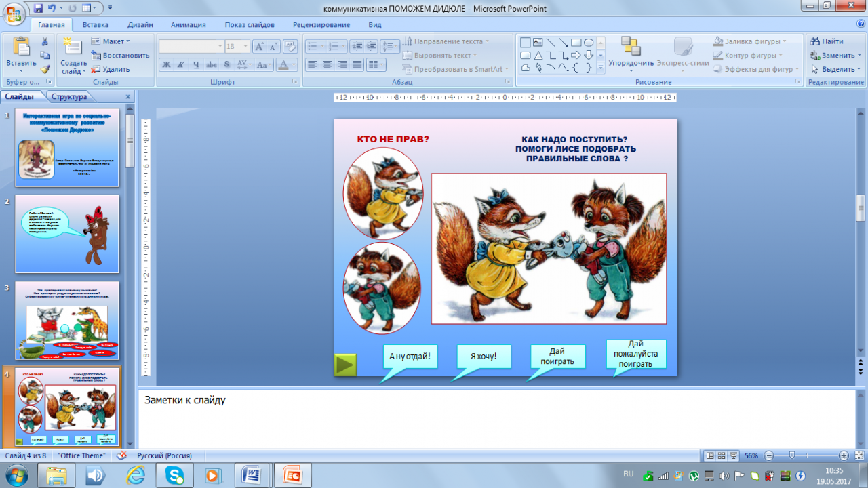
Task: Open the Выделить dropdown
Action: 835,69
